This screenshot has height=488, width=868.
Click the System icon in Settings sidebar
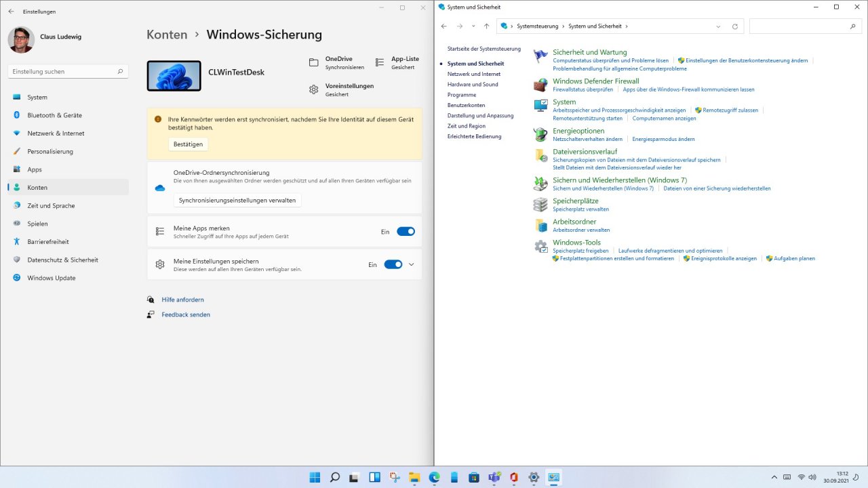click(x=17, y=97)
